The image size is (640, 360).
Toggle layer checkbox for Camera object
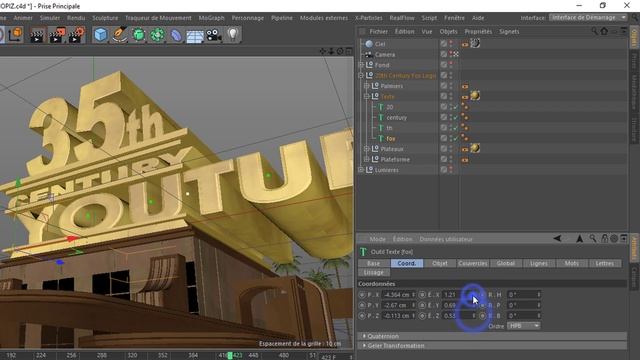click(444, 54)
